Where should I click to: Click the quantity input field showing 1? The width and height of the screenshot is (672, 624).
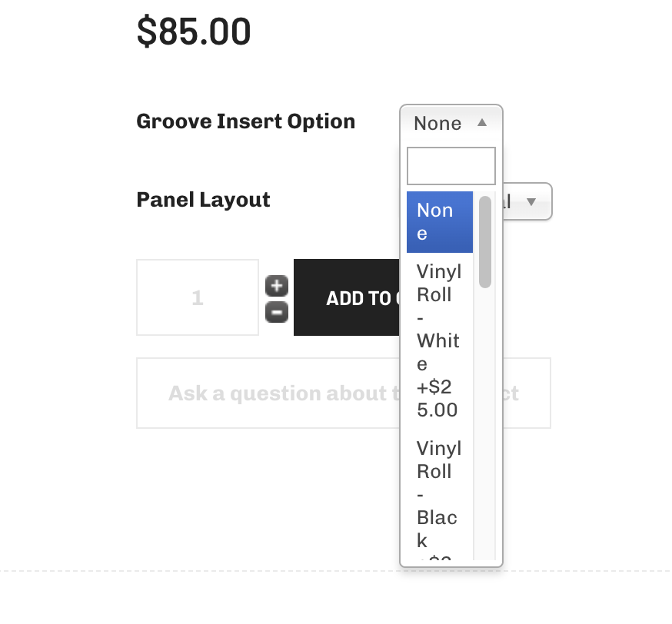pos(198,297)
